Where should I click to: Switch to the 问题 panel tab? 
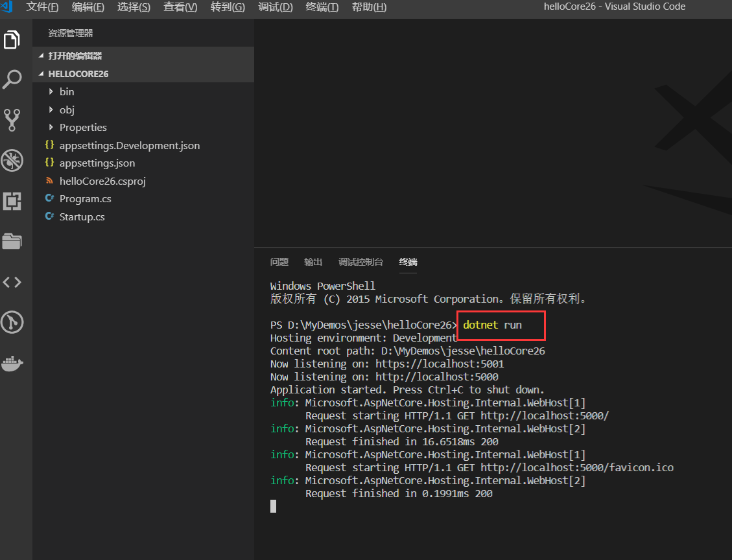(x=279, y=262)
